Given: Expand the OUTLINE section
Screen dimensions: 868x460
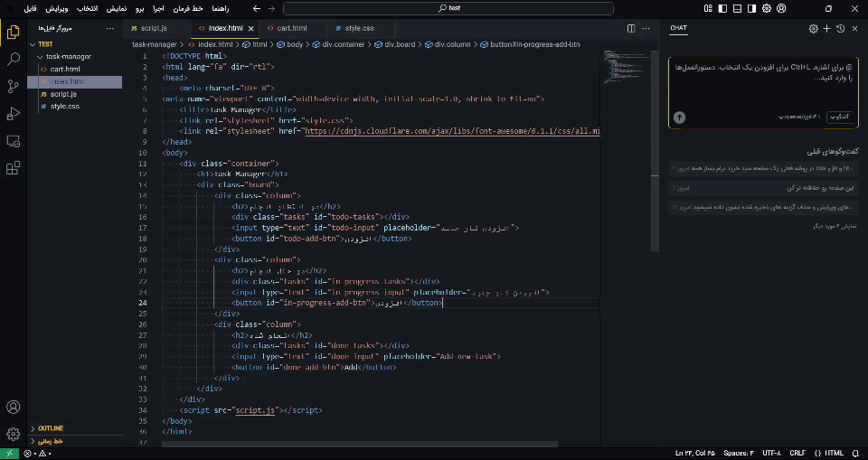Looking at the screenshot, I should point(75,428).
